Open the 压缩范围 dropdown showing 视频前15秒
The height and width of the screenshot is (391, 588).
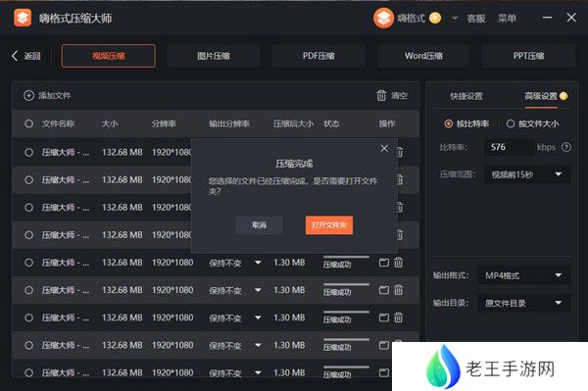(x=527, y=174)
